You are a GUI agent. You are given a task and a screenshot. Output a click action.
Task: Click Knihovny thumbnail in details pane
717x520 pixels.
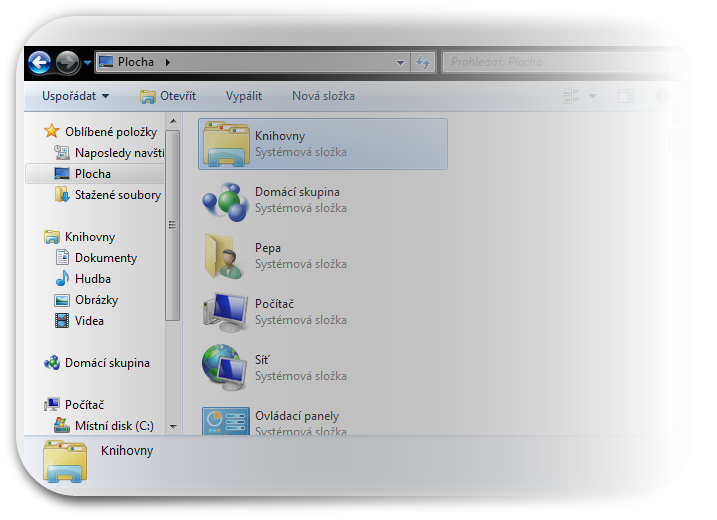(65, 461)
